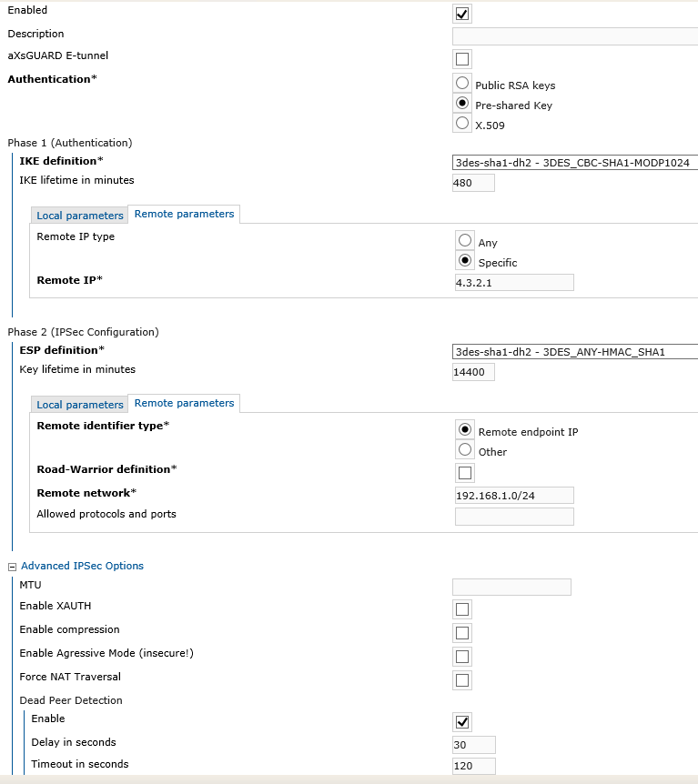The width and height of the screenshot is (698, 784).
Task: Enable the aXsGUARD E-tunnel checkbox
Action: (461, 59)
